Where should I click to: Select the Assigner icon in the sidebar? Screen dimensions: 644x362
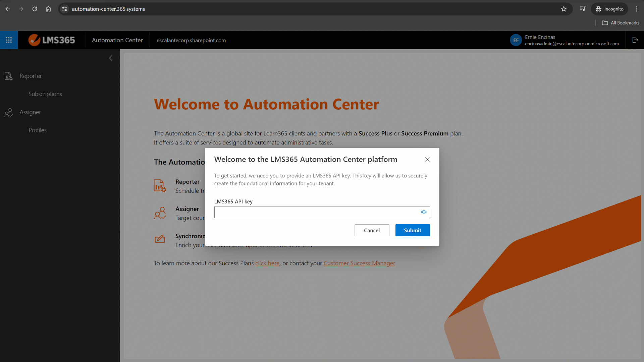click(8, 112)
